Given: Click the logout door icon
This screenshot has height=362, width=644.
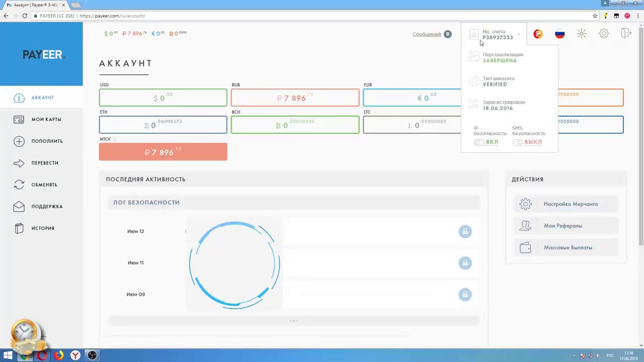Looking at the screenshot, I should 626,34.
